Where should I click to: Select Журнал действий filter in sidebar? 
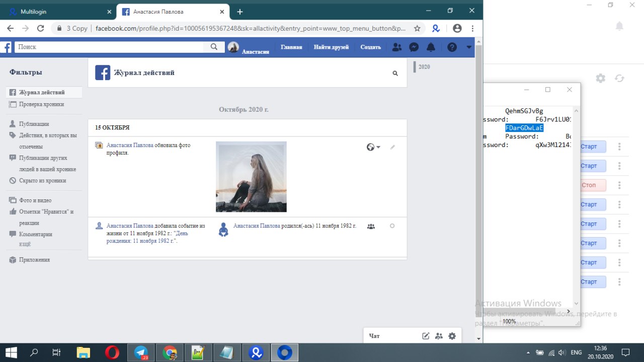(44, 93)
